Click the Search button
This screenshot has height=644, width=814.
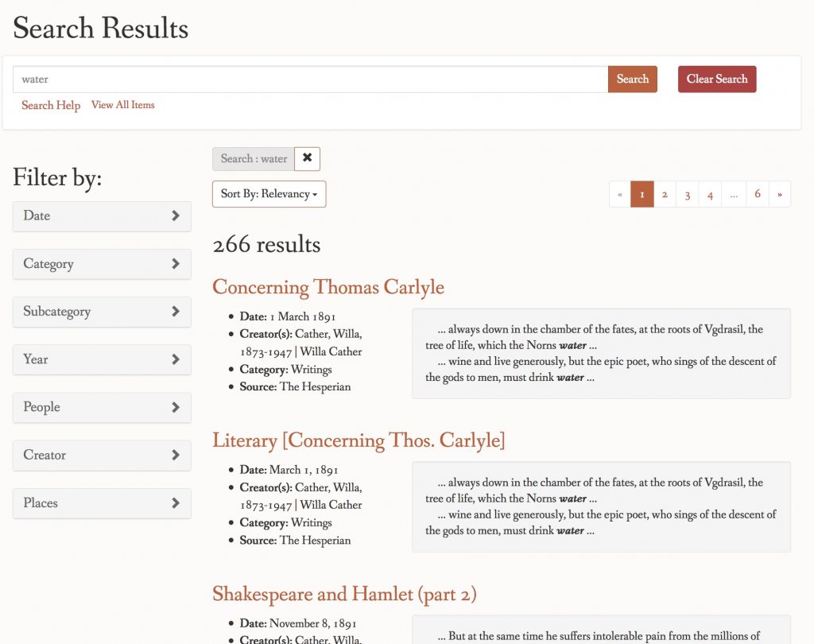(632, 80)
